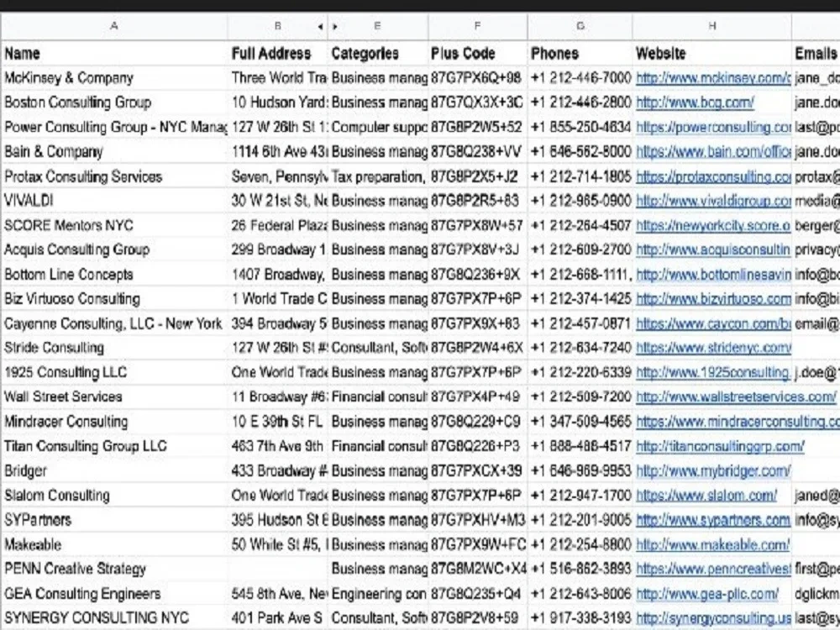This screenshot has width=840, height=630.
Task: Select the 'Mindracer Consulting' cell
Action: (x=114, y=422)
